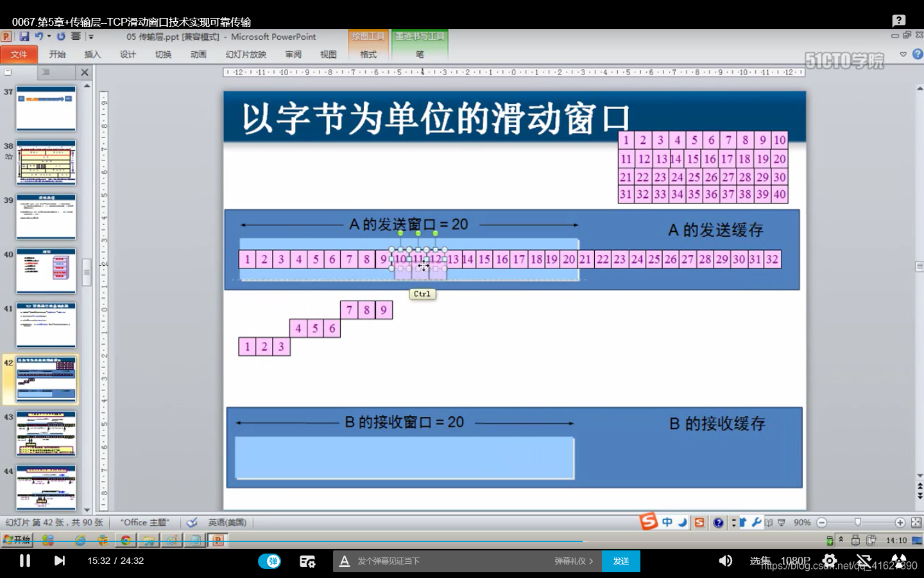The height and width of the screenshot is (578, 924).
Task: Open the 笔 ink tools tab
Action: pos(420,55)
